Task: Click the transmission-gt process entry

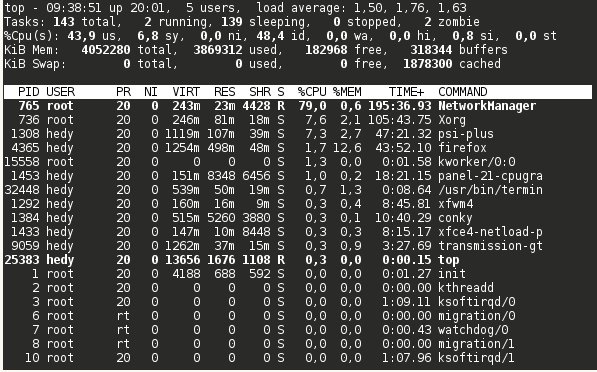Action: tap(490, 246)
